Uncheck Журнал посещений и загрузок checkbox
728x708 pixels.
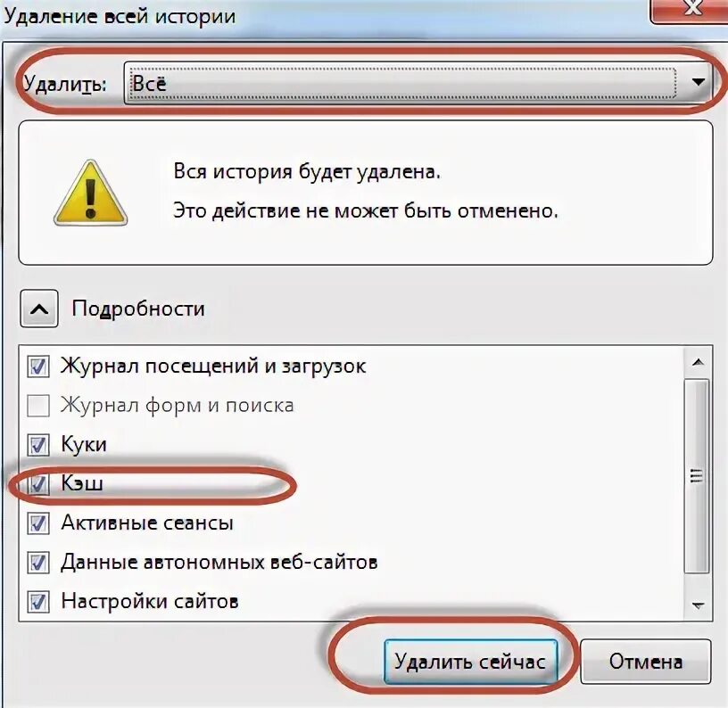[38, 366]
